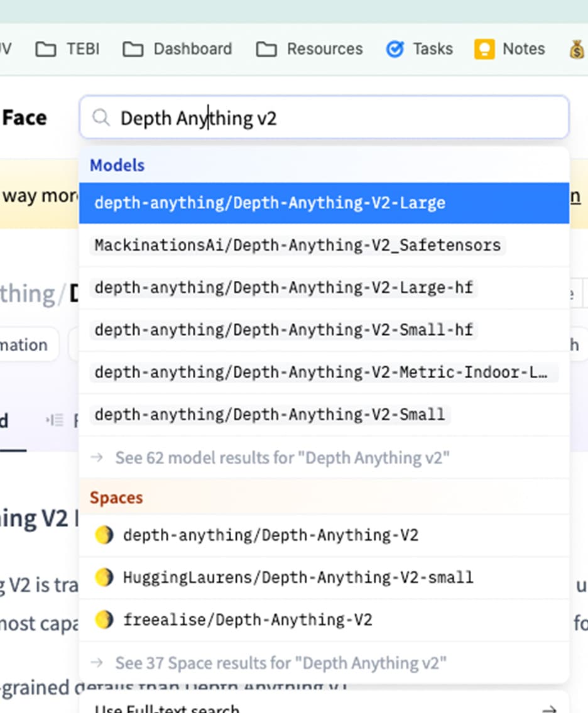
Task: Open the Dashboard bookmarks folder
Action: click(x=178, y=49)
